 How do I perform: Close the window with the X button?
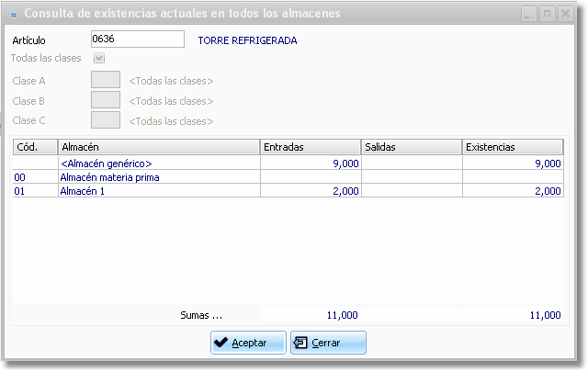[566, 14]
